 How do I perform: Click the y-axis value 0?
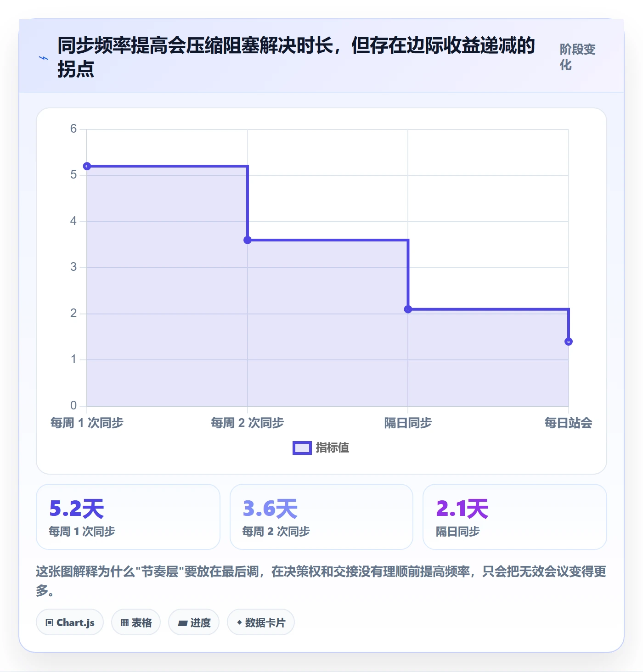[73, 405]
